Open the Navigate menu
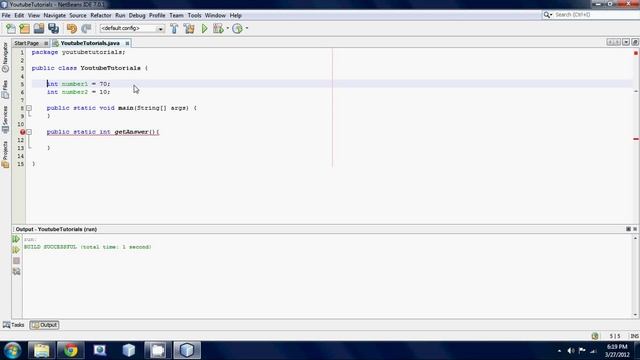The image size is (640, 360). pos(55,16)
